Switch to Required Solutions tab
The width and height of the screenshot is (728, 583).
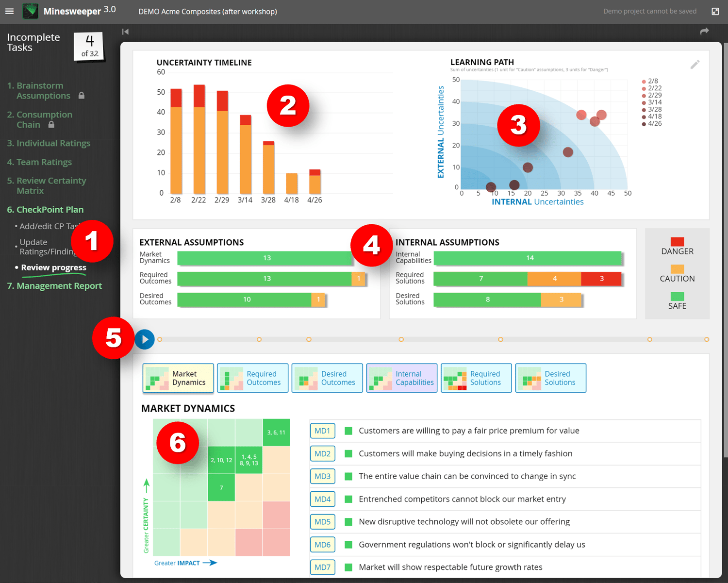pyautogui.click(x=476, y=378)
